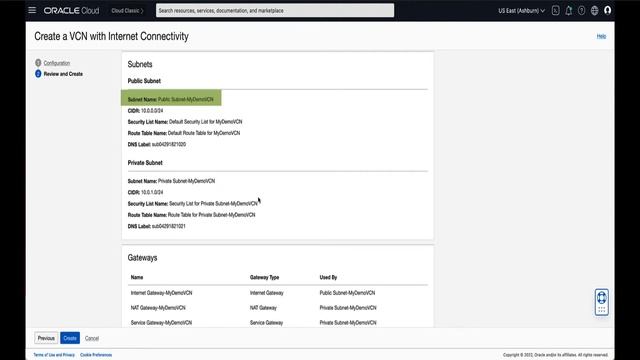
Task: Open Cookie Preferences
Action: tap(96, 355)
